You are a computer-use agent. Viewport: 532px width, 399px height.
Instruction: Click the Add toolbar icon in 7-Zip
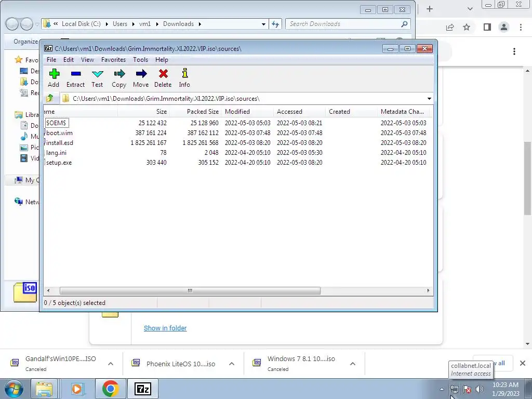pyautogui.click(x=54, y=78)
